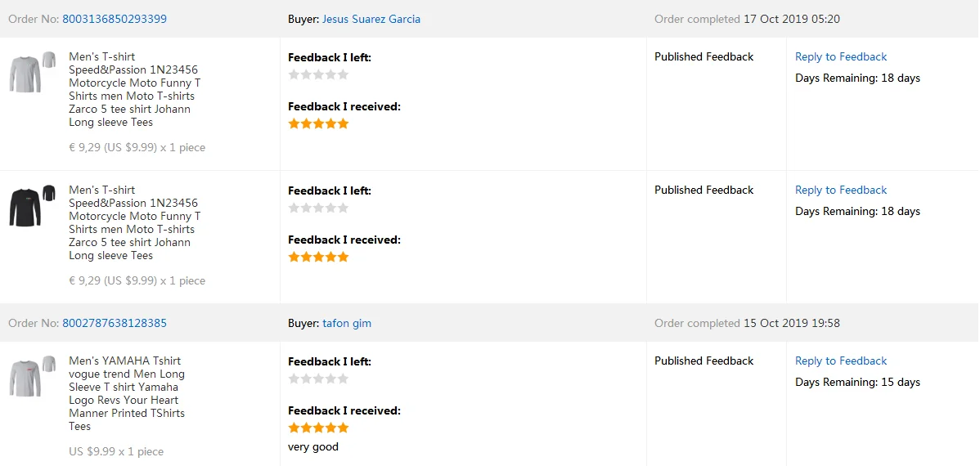Open large gray YAMAHA Tshirt thumbnail

coord(25,378)
